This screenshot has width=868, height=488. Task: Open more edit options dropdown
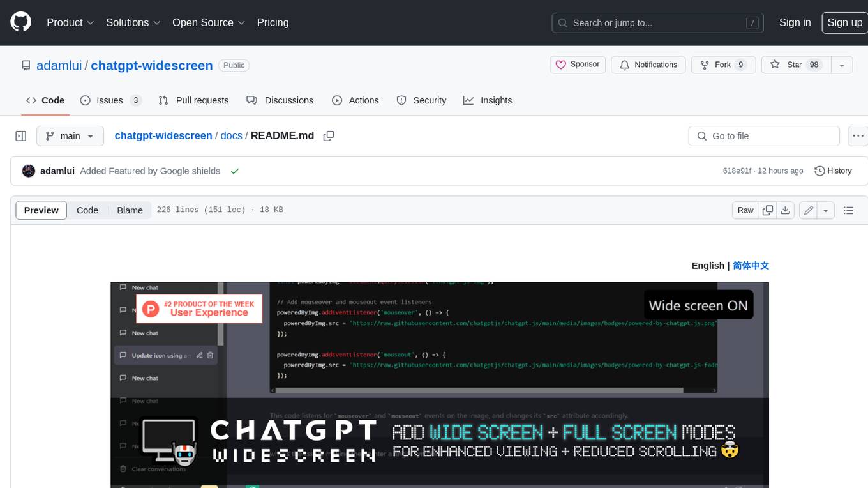click(826, 210)
